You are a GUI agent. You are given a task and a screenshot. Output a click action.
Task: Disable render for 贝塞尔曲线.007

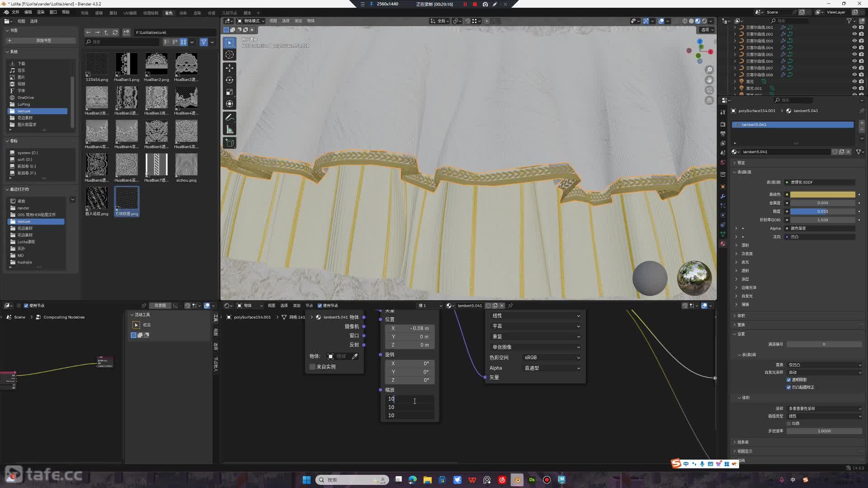pos(861,68)
